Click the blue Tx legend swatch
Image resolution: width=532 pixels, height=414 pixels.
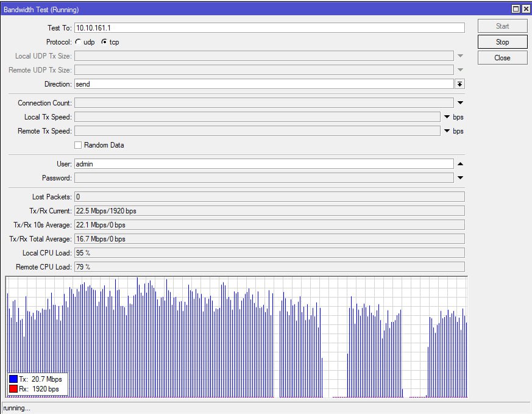(13, 379)
